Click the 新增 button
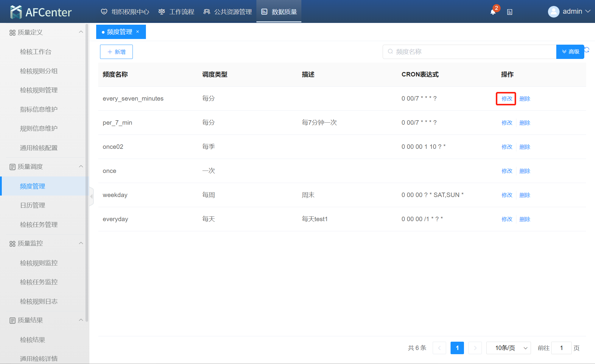 (x=116, y=52)
